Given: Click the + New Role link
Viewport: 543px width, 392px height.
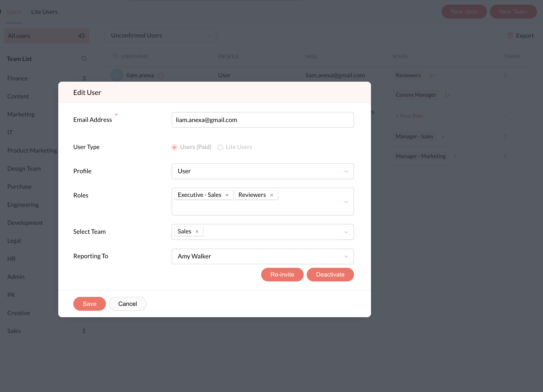Looking at the screenshot, I should [x=409, y=116].
